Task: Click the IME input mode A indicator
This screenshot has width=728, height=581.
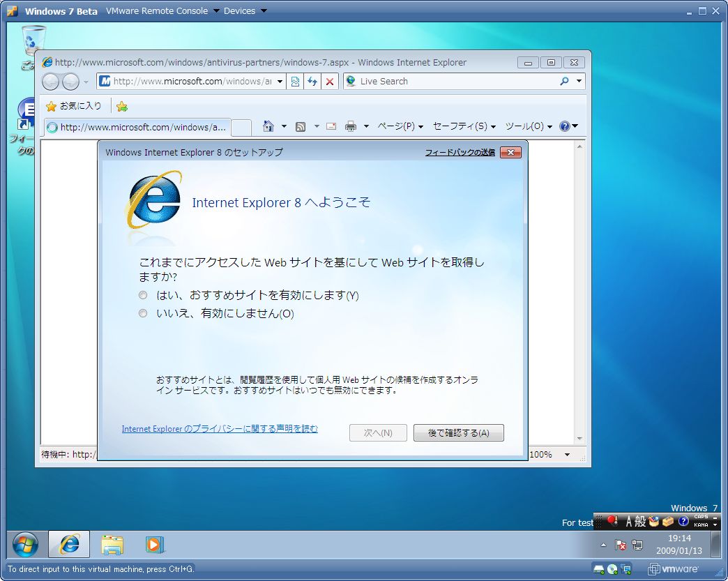Action: coord(629,522)
